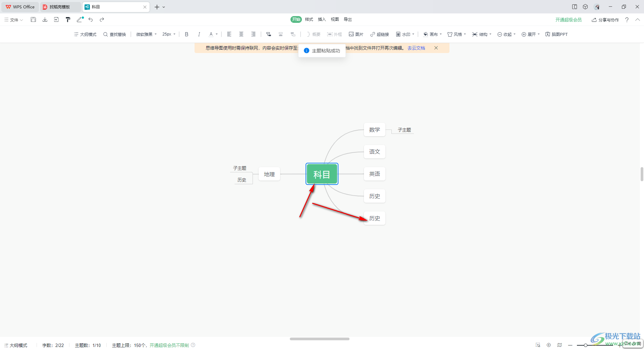Screen dimensions: 644x349
Task: Align text center
Action: coord(241,34)
